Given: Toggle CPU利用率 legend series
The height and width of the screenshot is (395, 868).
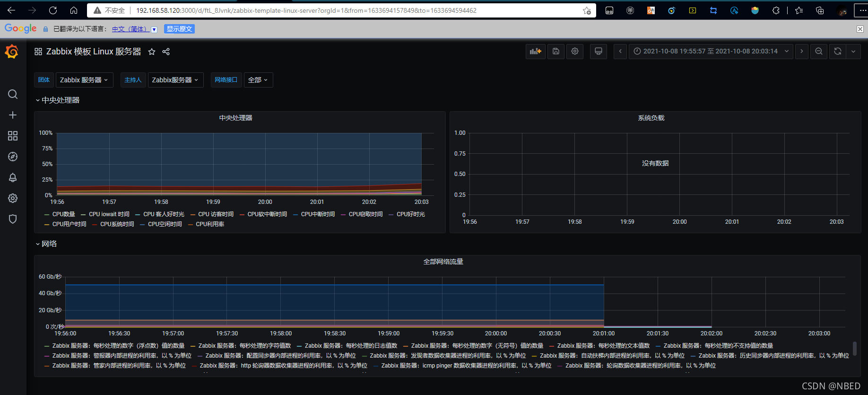Looking at the screenshot, I should [x=210, y=224].
